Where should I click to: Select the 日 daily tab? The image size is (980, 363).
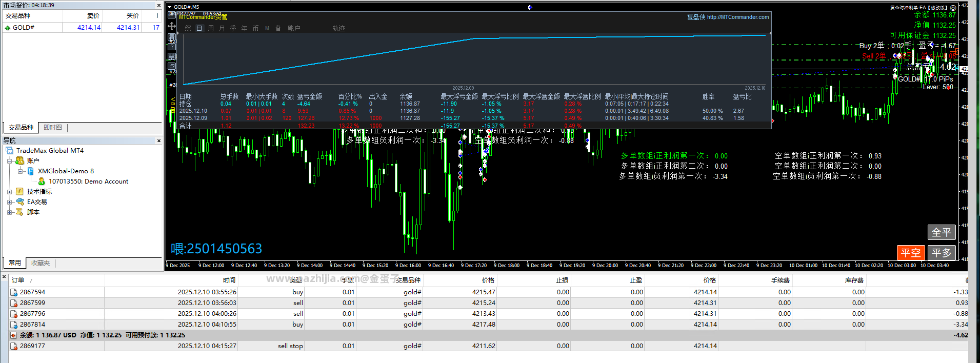[199, 28]
